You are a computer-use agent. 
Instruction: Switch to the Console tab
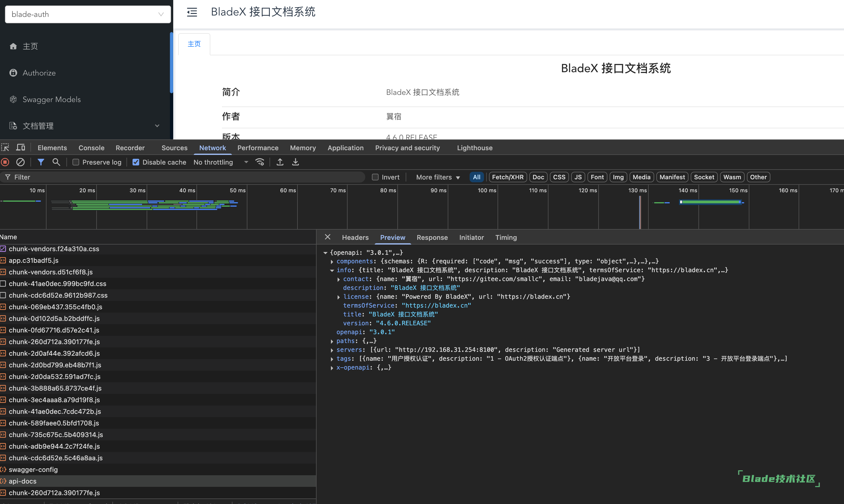point(91,148)
